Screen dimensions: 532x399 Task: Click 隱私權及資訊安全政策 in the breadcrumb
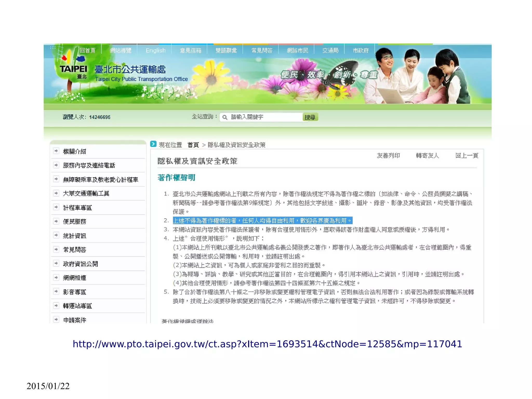click(237, 145)
